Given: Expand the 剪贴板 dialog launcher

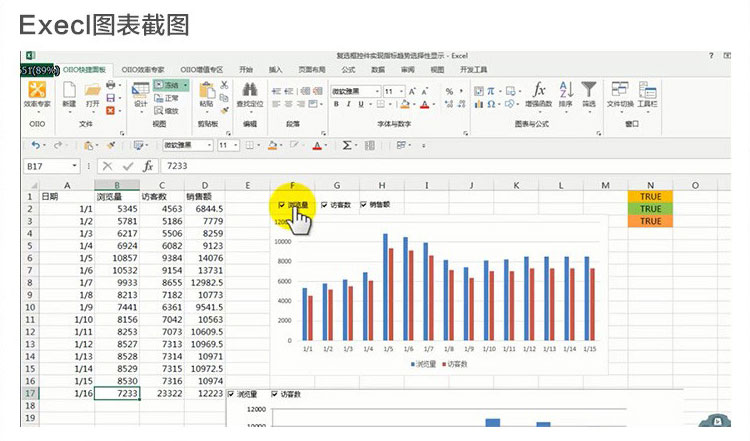Looking at the screenshot, I should [228, 133].
